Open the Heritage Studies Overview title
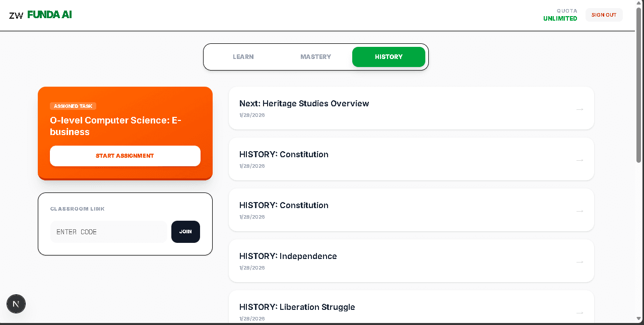The width and height of the screenshot is (644, 325). pos(304,103)
